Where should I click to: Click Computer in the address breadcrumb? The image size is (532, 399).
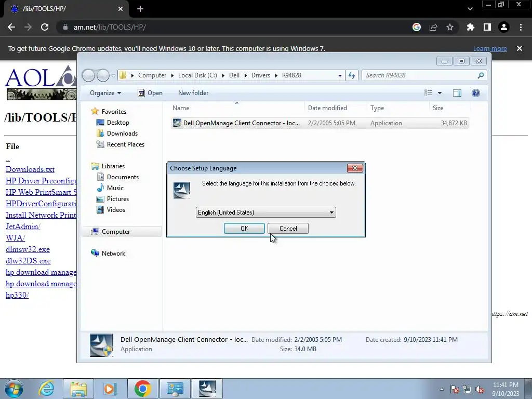[x=152, y=75]
